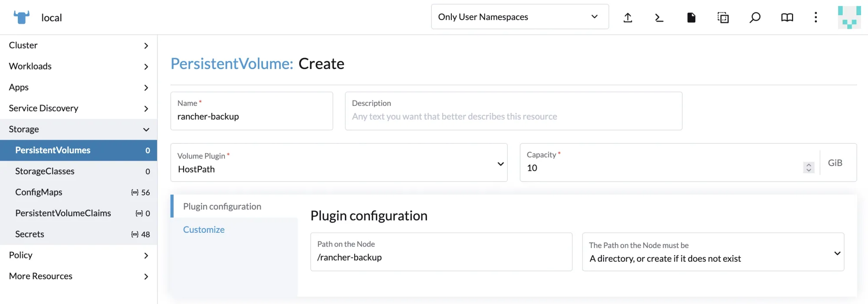The image size is (868, 304).
Task: Expand the Policy navigation group
Action: point(79,255)
